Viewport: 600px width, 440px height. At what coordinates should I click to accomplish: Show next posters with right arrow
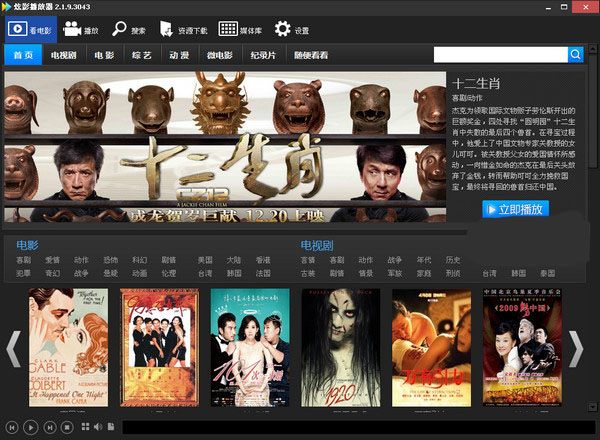pos(576,349)
